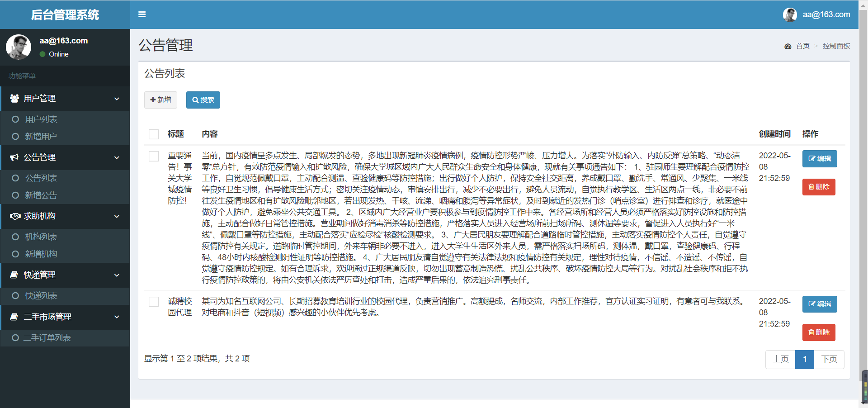The width and height of the screenshot is (868, 408).
Task: Click the circle icon beside 用户列表
Action: pyautogui.click(x=15, y=119)
